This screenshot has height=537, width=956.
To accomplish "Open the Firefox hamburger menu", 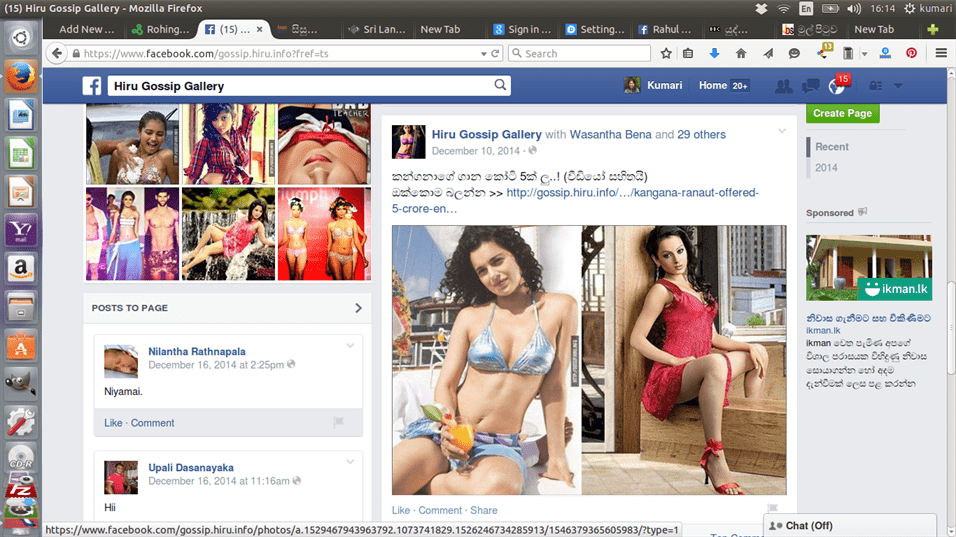I will click(941, 54).
